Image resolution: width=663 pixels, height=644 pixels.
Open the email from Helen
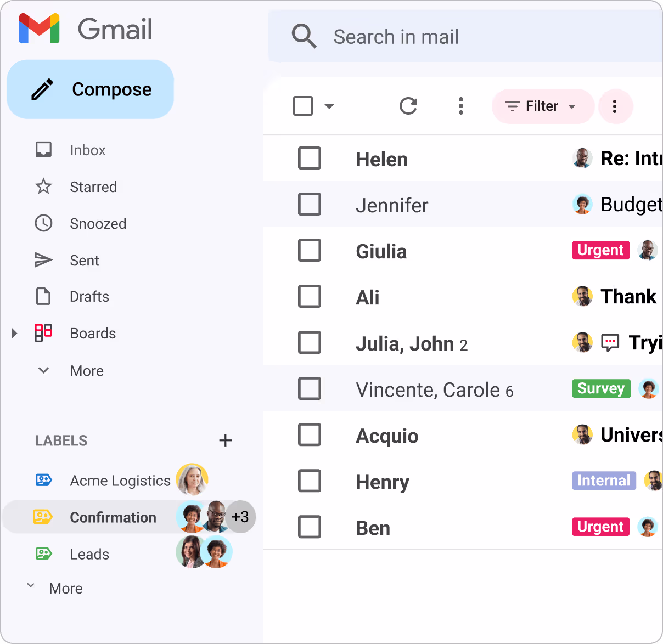tap(463, 158)
